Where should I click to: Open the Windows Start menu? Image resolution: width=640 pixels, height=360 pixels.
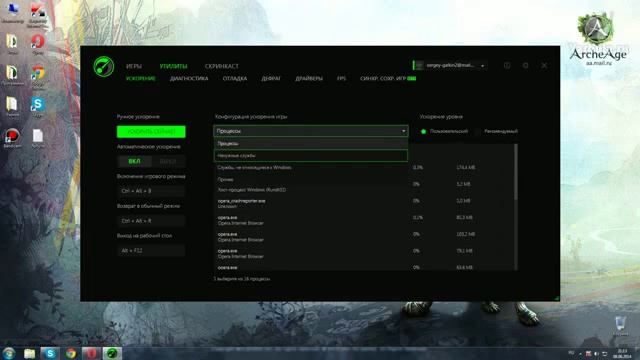point(9,353)
